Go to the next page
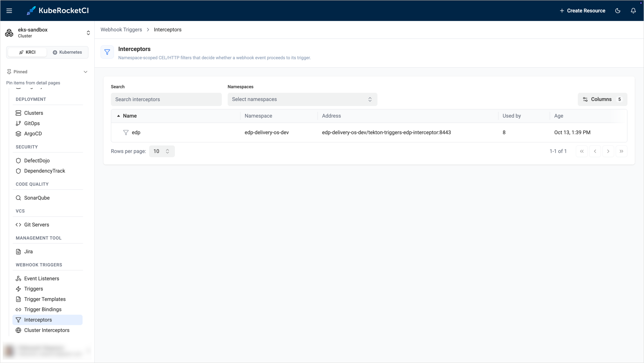The height and width of the screenshot is (363, 644). coord(608,151)
